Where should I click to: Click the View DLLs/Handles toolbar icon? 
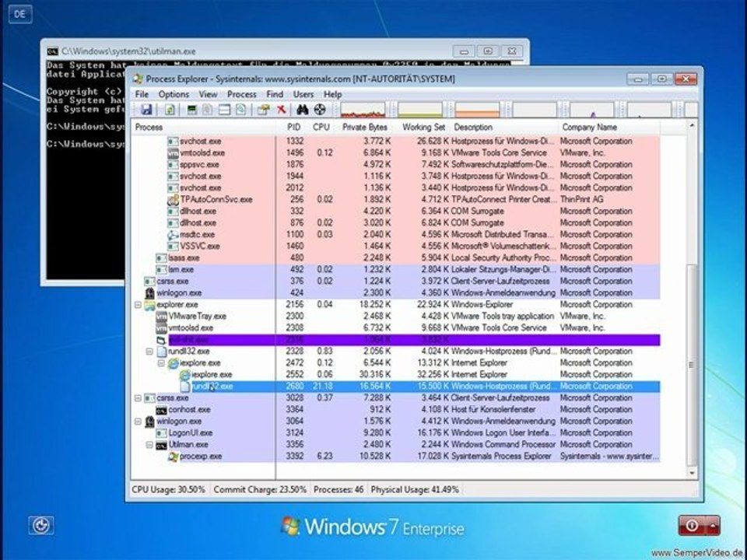pos(240,110)
